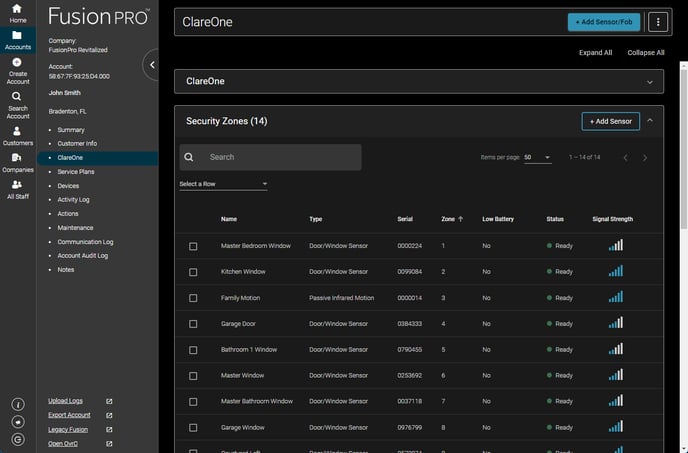
Task: Check Master Bedroom Window row checkbox
Action: click(x=193, y=246)
